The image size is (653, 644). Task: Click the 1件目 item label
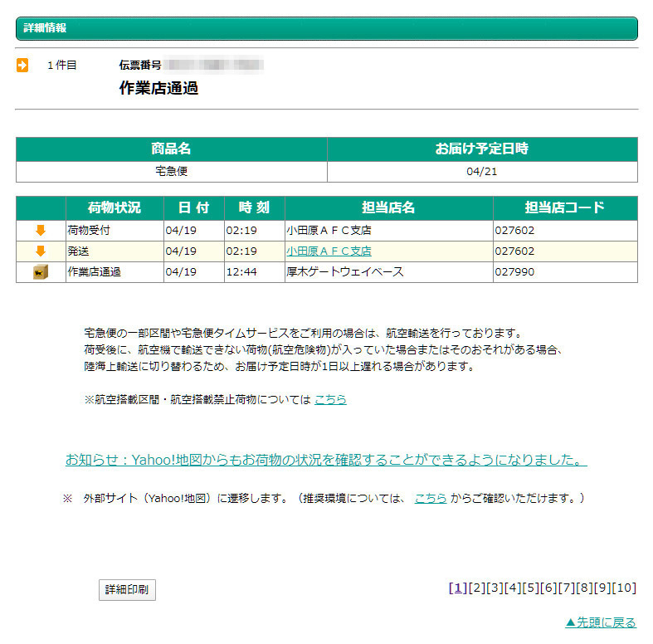pos(62,65)
